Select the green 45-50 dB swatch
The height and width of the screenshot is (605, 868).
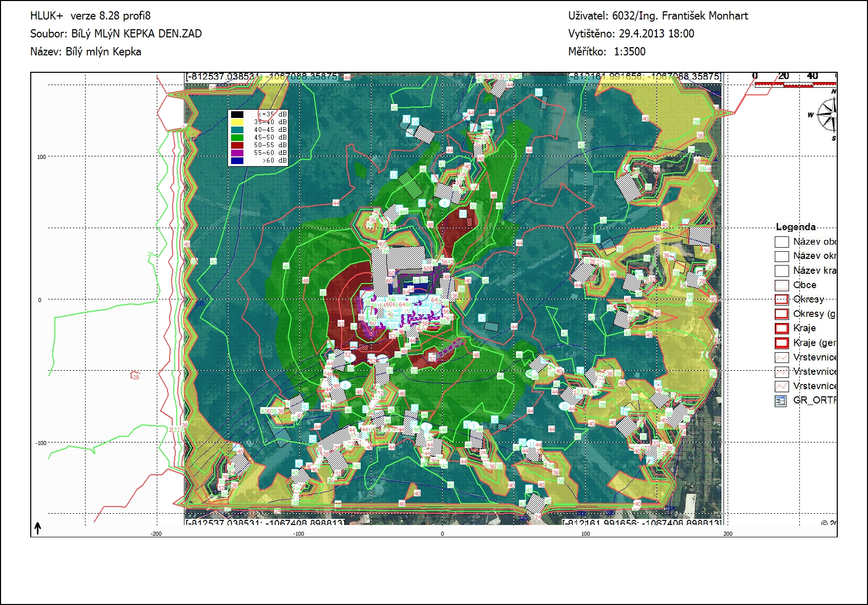point(237,137)
